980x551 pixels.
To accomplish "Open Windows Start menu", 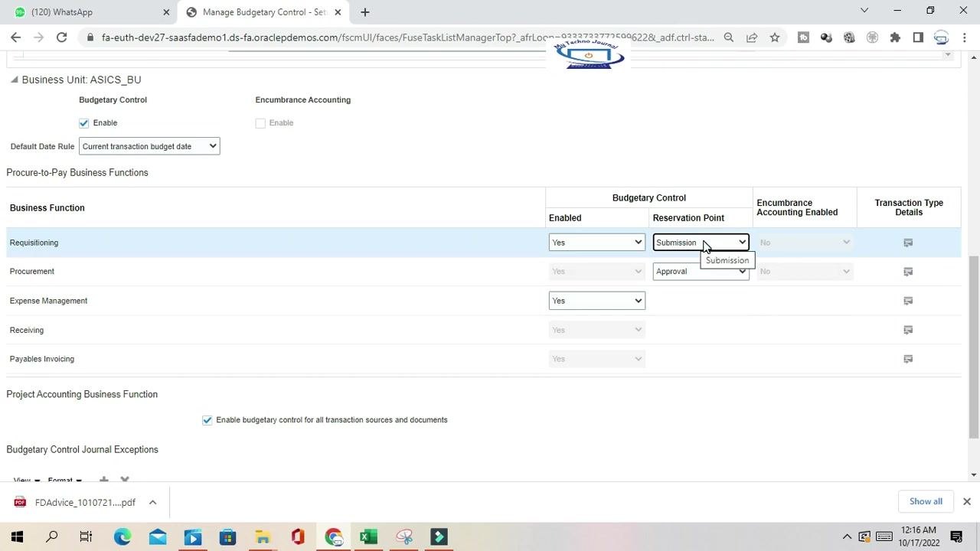I will pyautogui.click(x=17, y=536).
